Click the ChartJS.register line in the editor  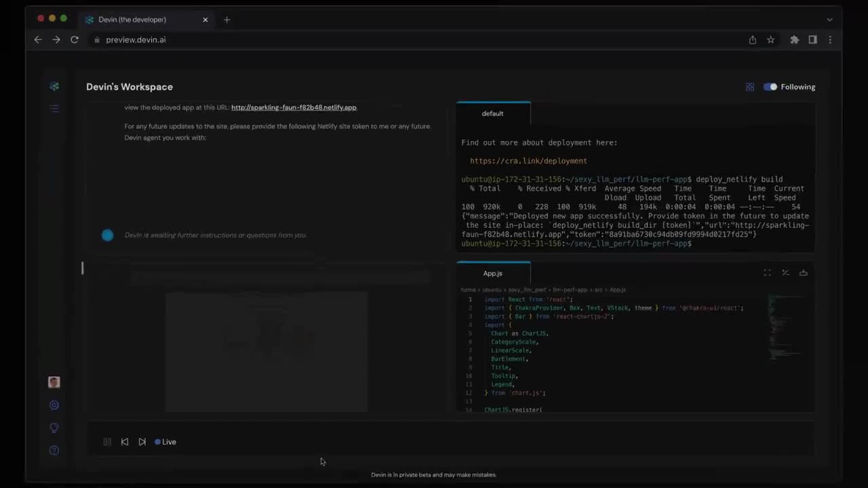tap(513, 410)
